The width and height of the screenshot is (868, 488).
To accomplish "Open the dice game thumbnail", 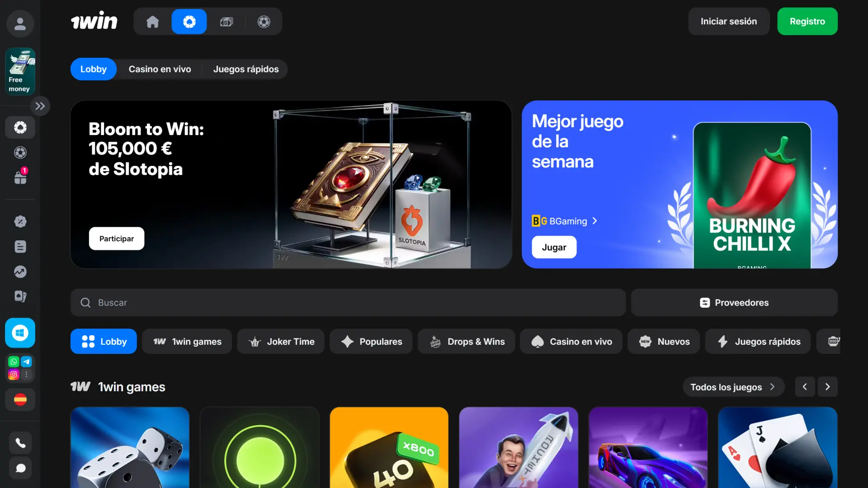I will [x=130, y=447].
